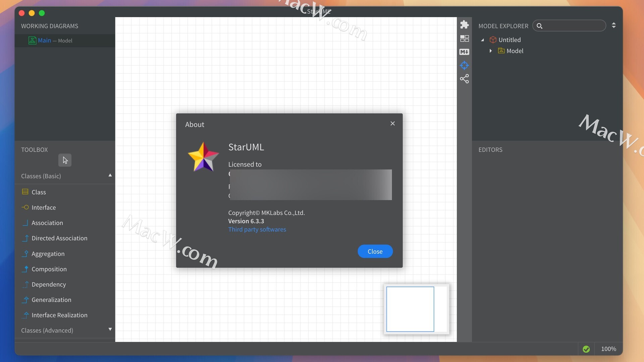
Task: Click the red close window button
Action: 22,13
